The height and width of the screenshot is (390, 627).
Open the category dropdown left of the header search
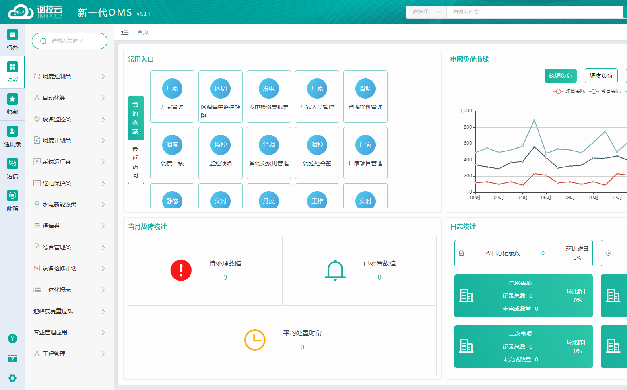426,12
